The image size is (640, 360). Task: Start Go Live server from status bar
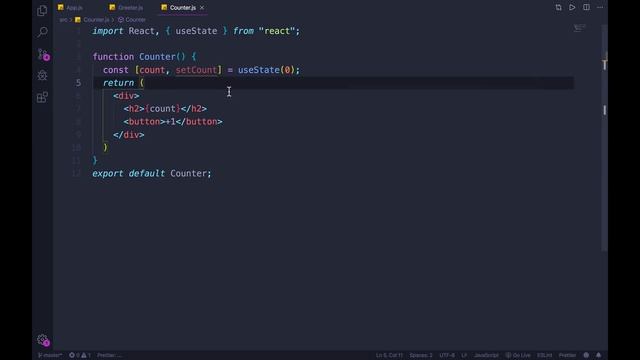pyautogui.click(x=518, y=355)
